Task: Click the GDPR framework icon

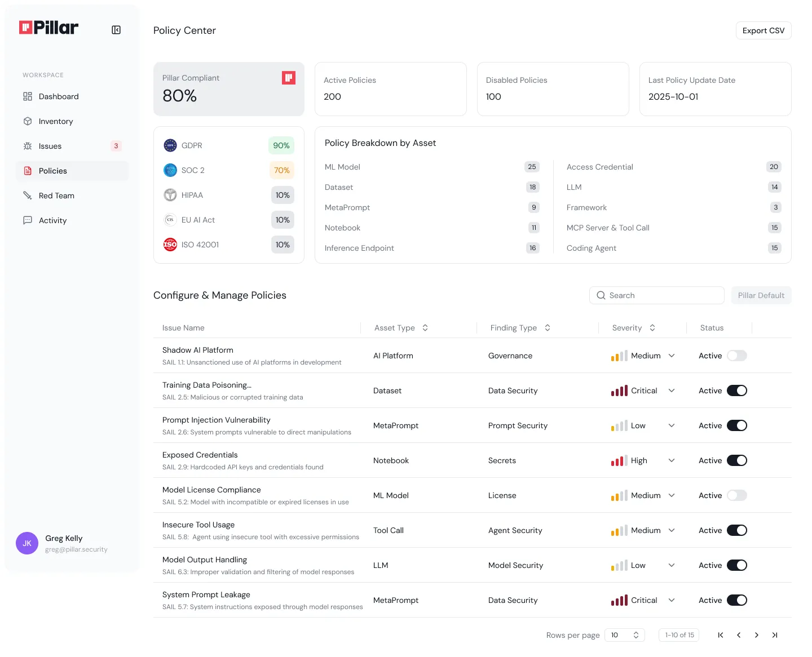Action: click(x=170, y=145)
